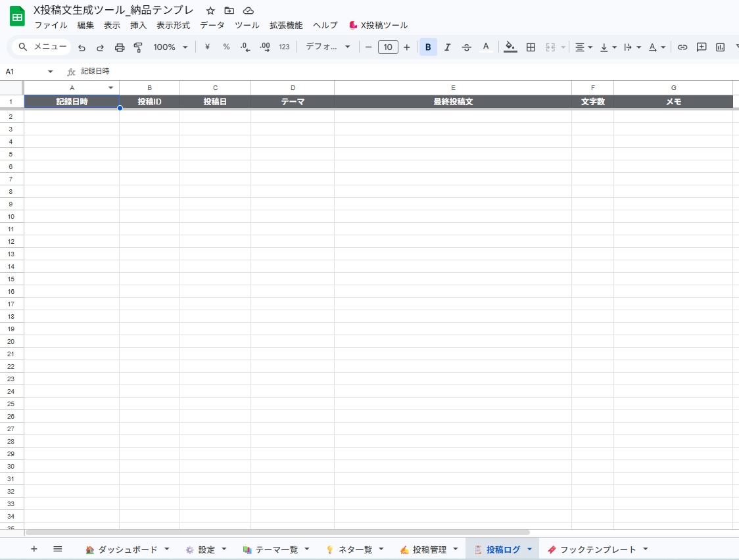Click the merge cells icon
Screen dimensions: 739x560
[550, 47]
